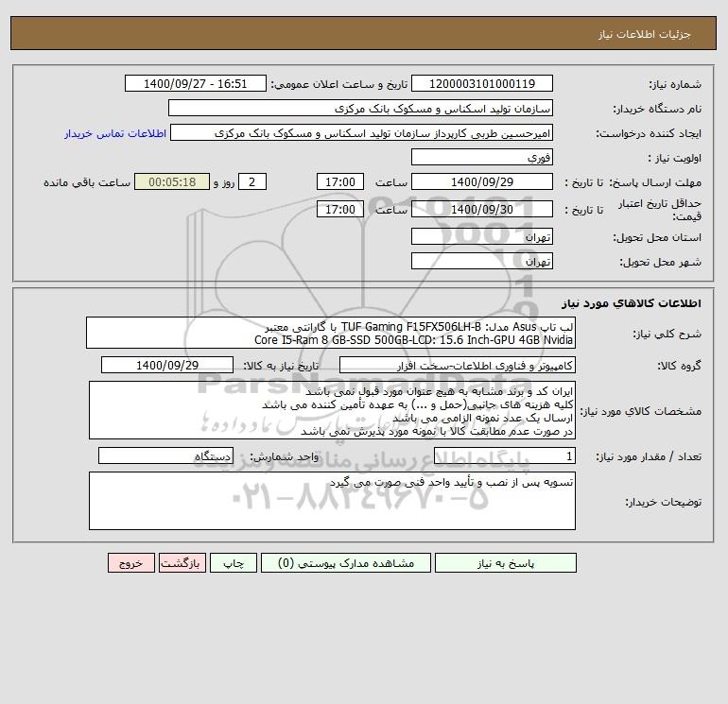Viewport: 728px width, 704px height.
Task: Click the تاریخ نیاز به کالا label
Action: (x=281, y=366)
